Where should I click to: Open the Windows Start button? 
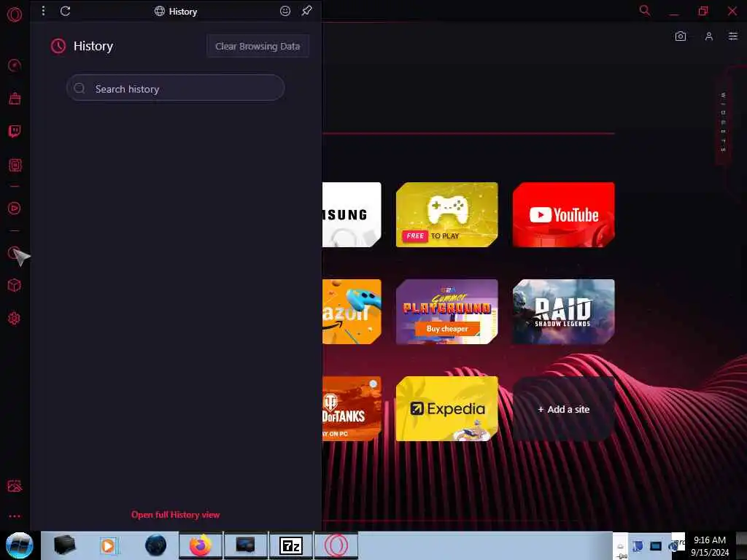coord(19,545)
